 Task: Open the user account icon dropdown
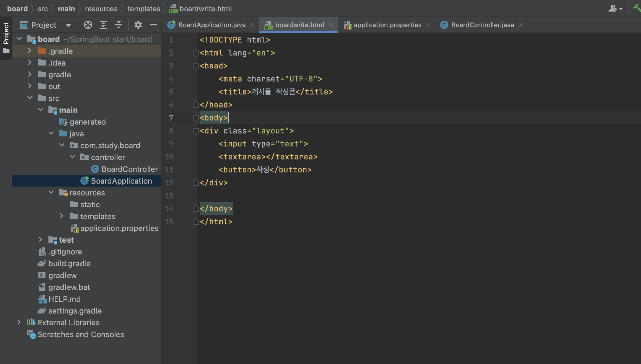coord(615,9)
